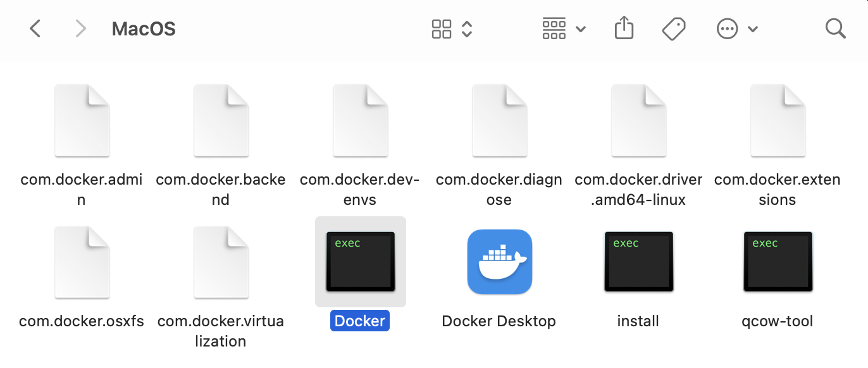Select the com.docker.backend file icon
The height and width of the screenshot is (368, 868).
coord(221,121)
